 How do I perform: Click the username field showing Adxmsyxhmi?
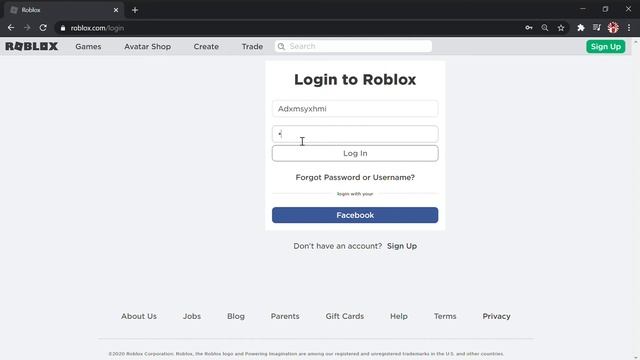[x=355, y=109]
